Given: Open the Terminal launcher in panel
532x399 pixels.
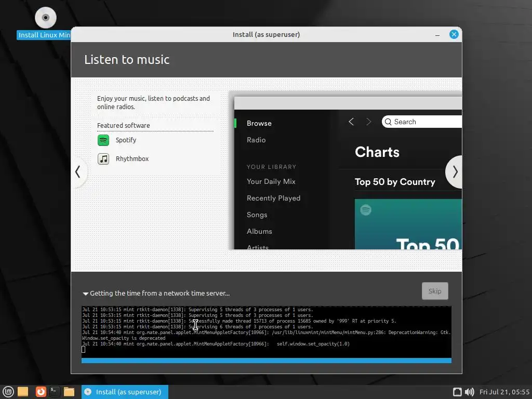Looking at the screenshot, I should pos(55,392).
